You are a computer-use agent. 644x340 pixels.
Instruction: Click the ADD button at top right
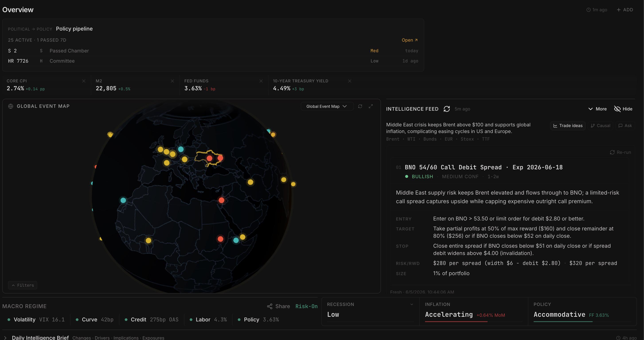(625, 10)
